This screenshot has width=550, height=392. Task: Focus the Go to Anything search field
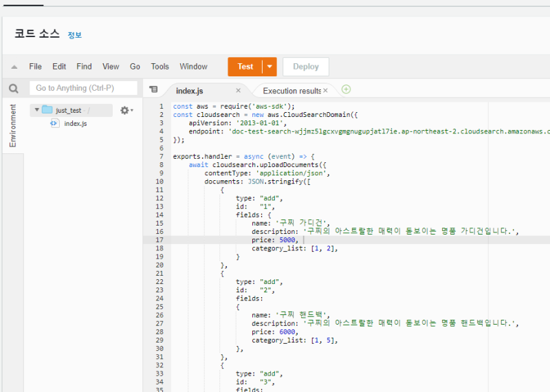[x=82, y=88]
